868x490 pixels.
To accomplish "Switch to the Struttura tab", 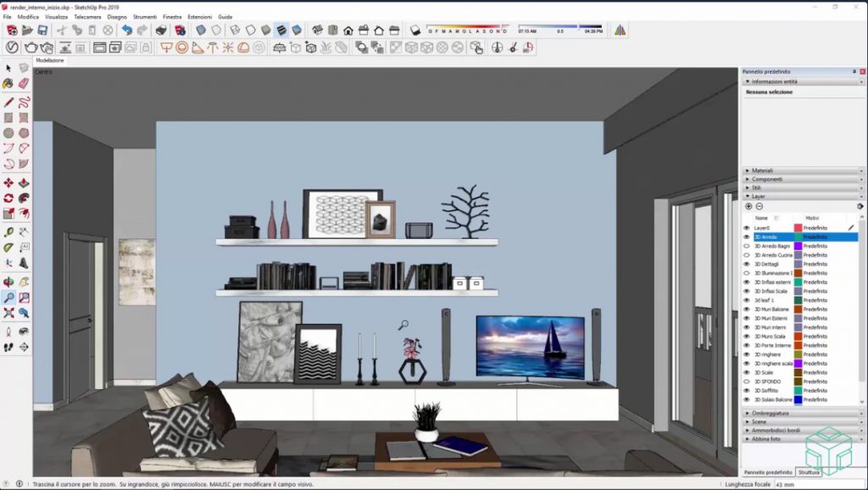I will (809, 472).
